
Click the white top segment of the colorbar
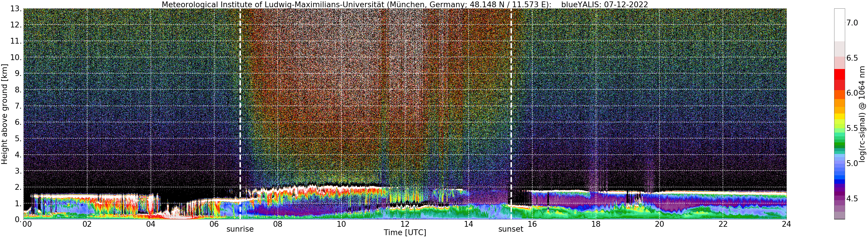[x=839, y=25]
